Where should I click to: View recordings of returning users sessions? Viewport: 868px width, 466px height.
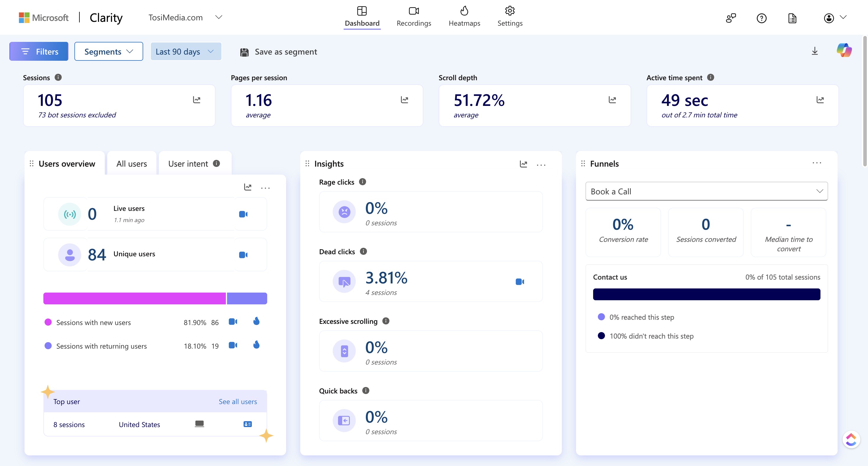(233, 345)
